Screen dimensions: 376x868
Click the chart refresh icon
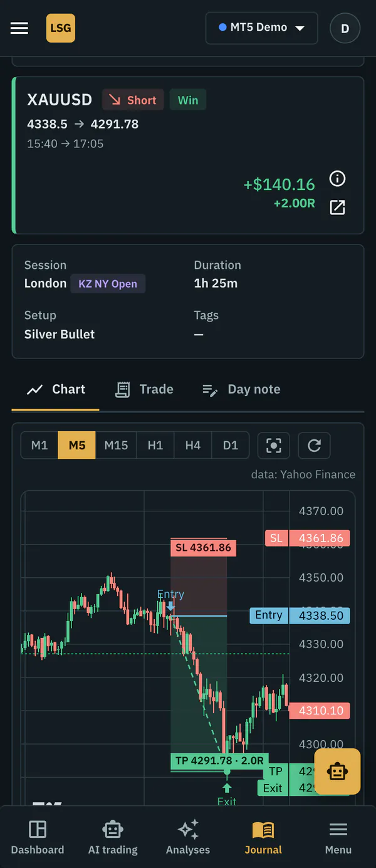314,446
